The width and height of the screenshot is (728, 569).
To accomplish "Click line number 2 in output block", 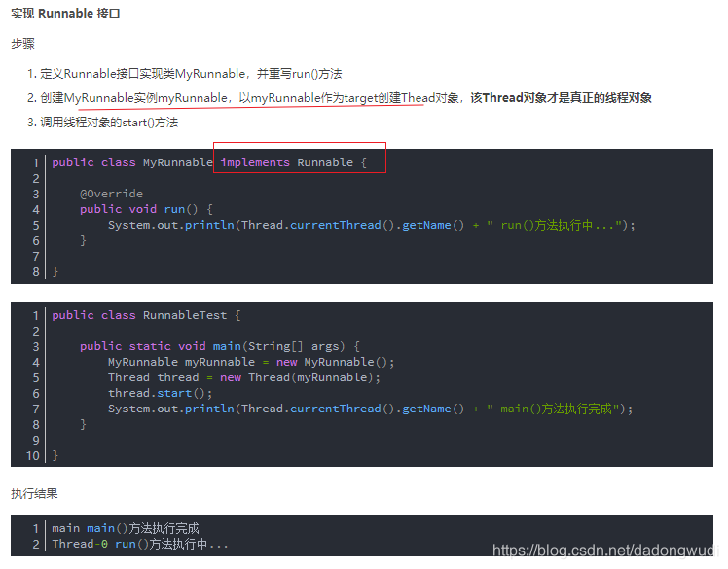I will [36, 545].
